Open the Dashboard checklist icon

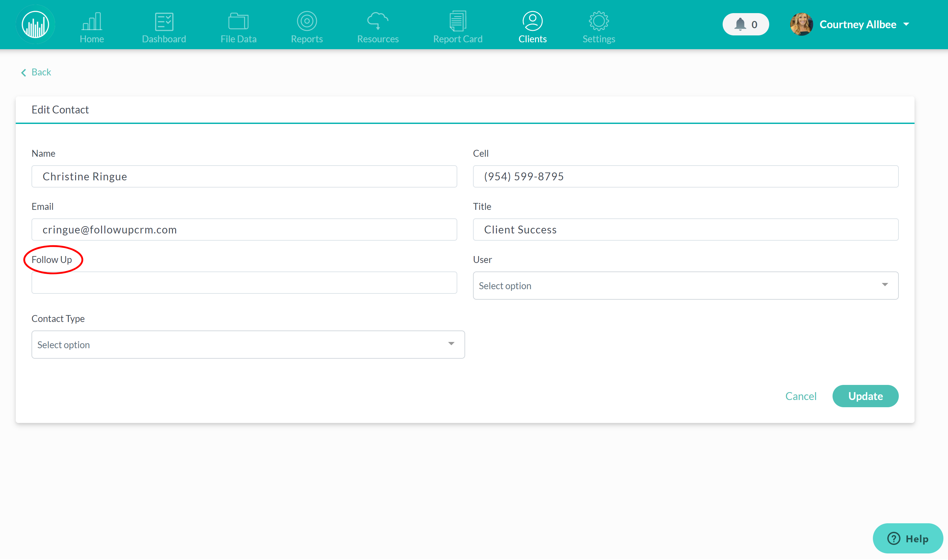(x=164, y=22)
